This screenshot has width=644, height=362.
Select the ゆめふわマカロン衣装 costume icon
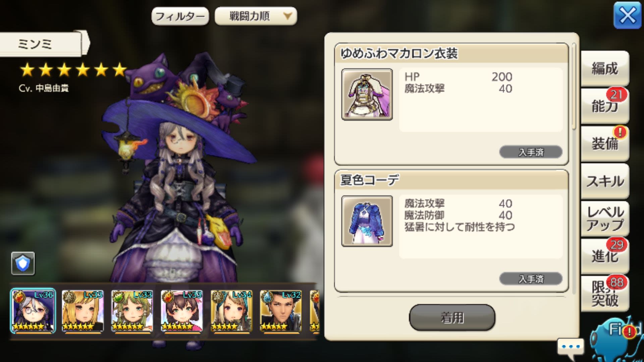(367, 94)
